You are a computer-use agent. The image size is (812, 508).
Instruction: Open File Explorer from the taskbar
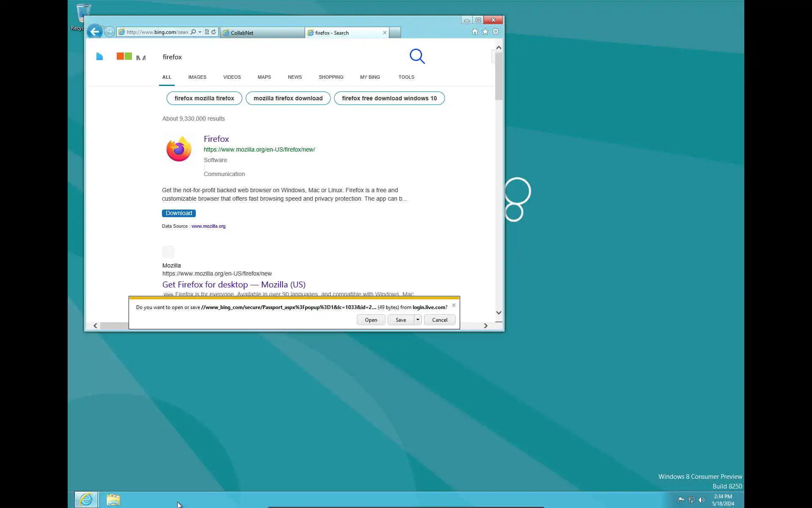point(113,500)
